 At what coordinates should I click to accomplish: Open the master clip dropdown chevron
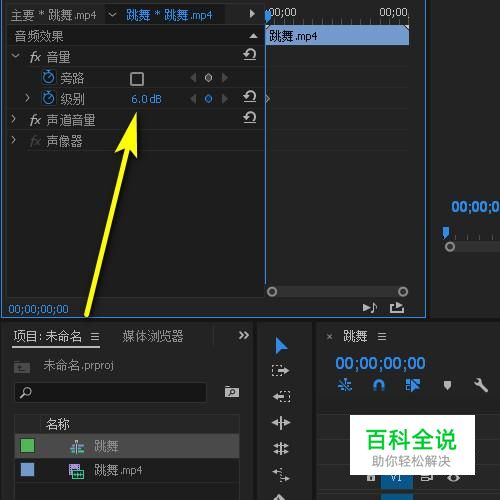coord(112,15)
